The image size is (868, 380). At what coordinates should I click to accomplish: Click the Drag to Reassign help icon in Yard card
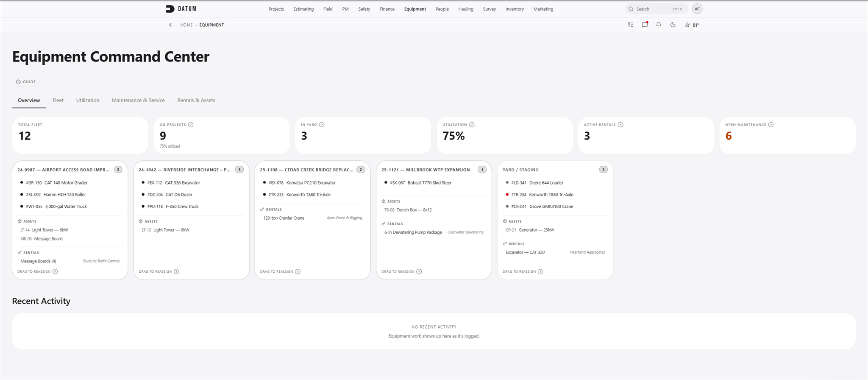540,271
